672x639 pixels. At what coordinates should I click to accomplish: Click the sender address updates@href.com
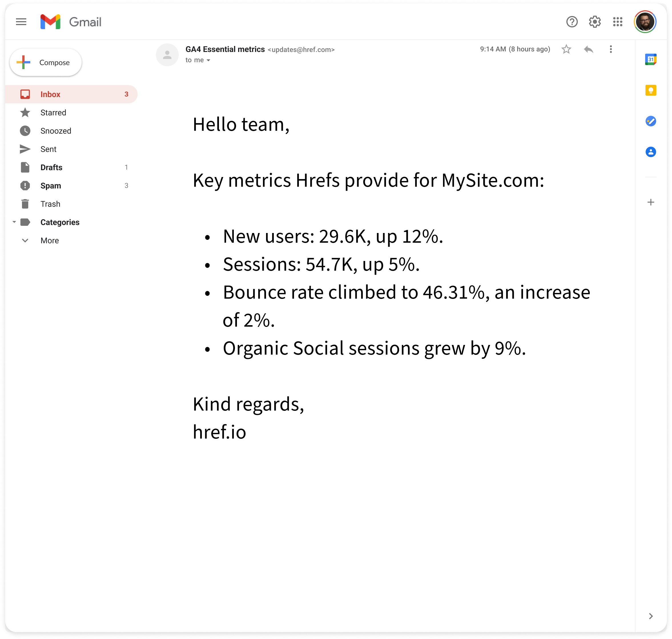[301, 50]
